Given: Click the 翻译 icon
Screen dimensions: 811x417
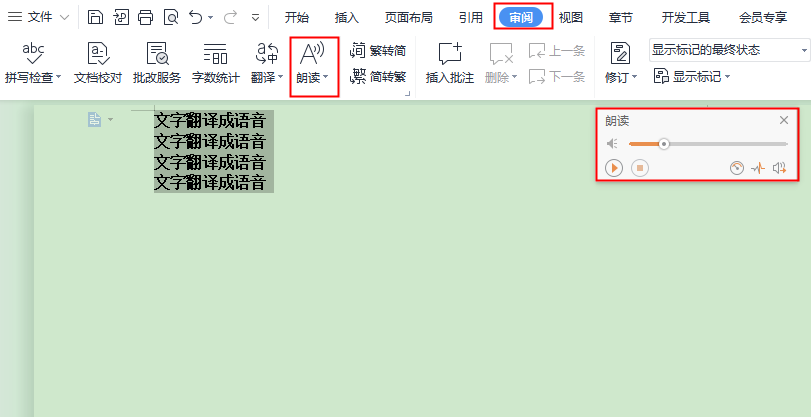Looking at the screenshot, I should (x=267, y=53).
